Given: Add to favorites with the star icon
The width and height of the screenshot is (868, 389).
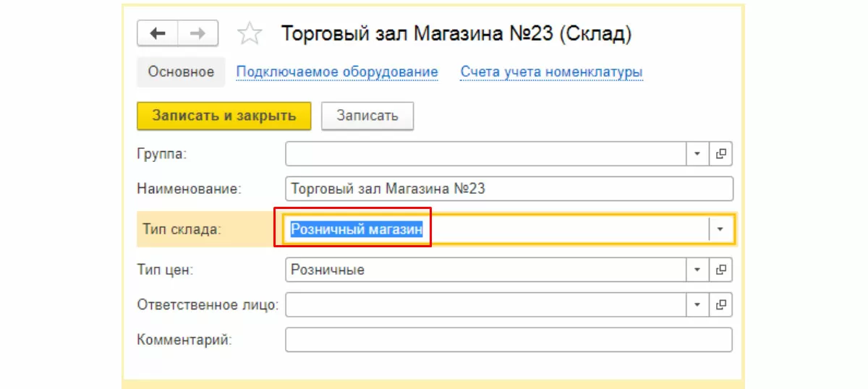Looking at the screenshot, I should (250, 34).
